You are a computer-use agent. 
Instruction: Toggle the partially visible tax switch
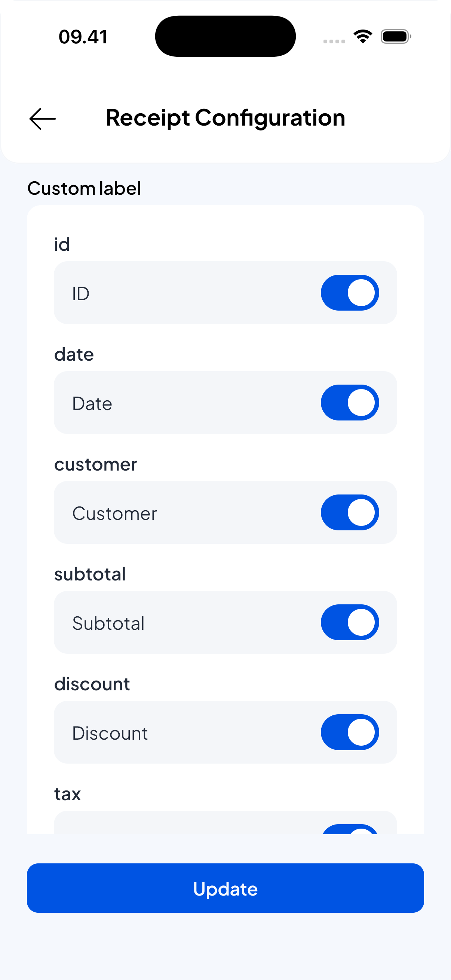pyautogui.click(x=350, y=830)
